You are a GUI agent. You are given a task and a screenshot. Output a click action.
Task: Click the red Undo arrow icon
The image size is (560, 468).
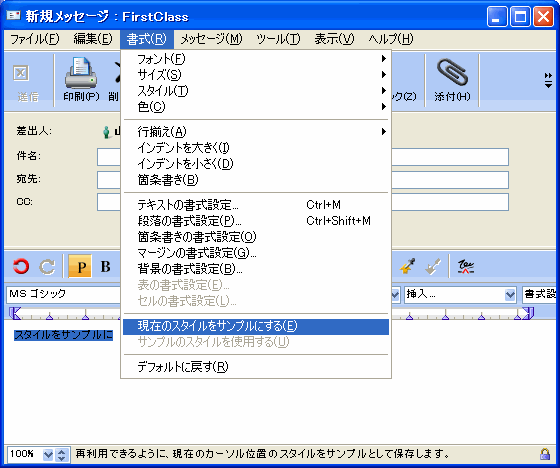click(21, 266)
